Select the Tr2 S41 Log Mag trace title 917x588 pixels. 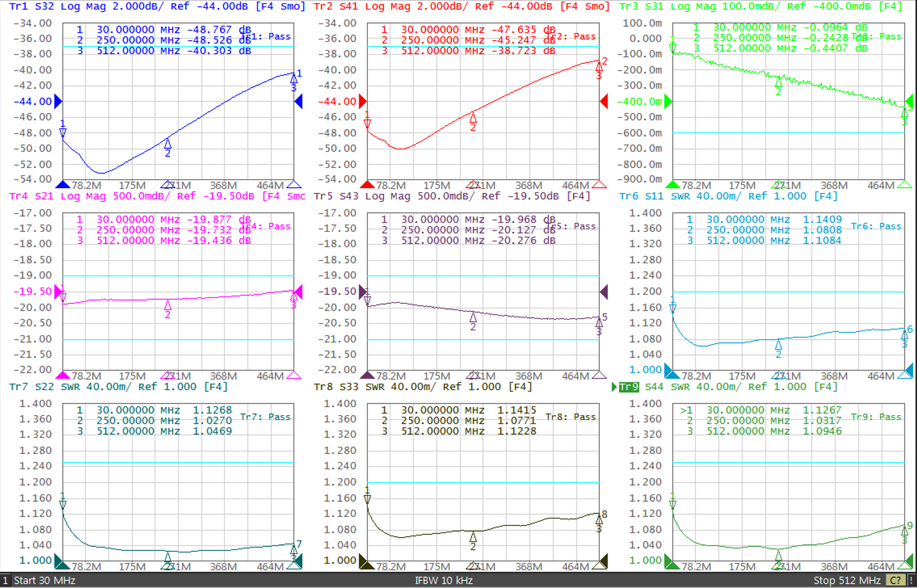click(462, 6)
